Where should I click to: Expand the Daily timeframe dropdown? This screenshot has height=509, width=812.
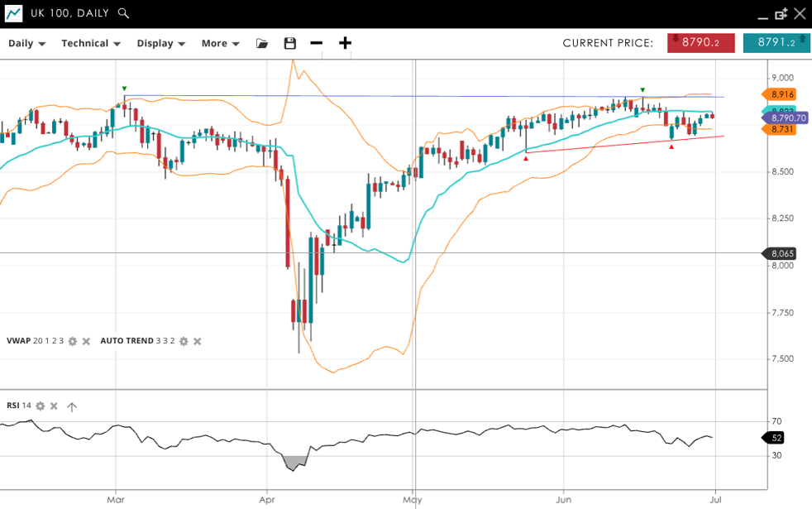[x=26, y=43]
